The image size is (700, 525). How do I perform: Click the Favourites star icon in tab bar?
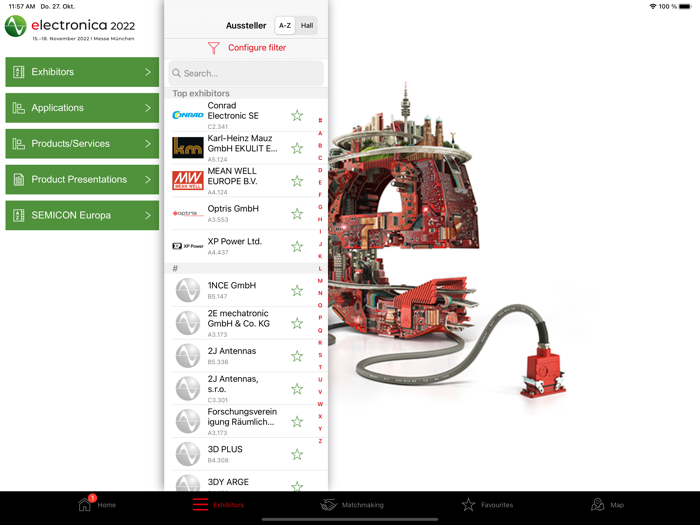pos(468,505)
